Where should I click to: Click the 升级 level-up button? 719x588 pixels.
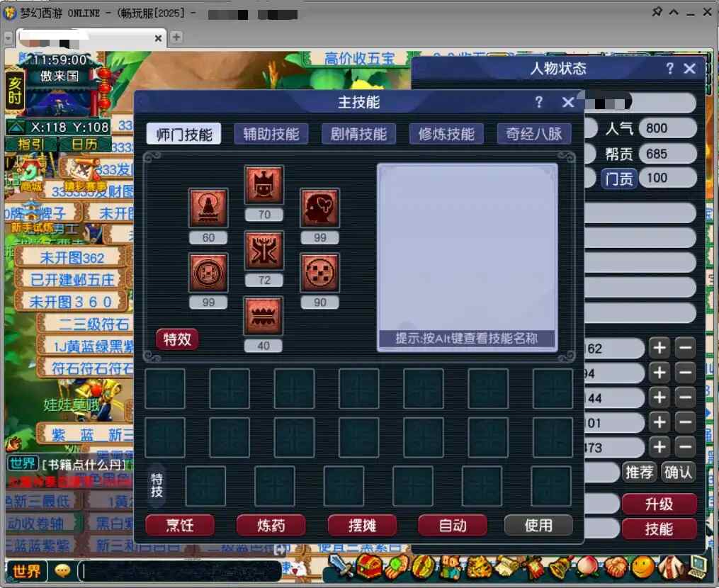(x=659, y=504)
